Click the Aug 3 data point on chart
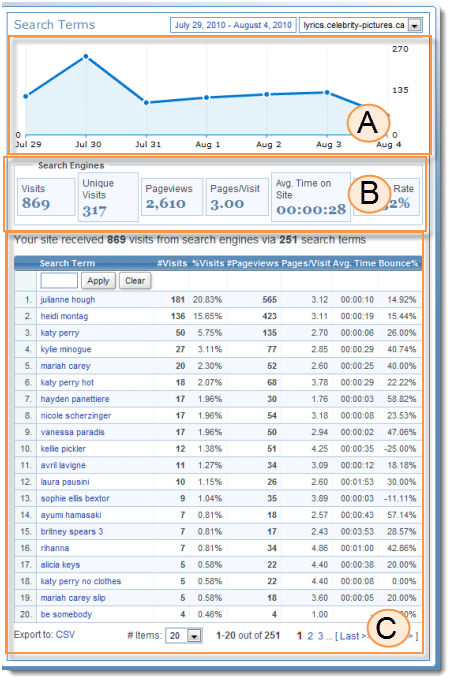The height and width of the screenshot is (684, 454). 327,92
